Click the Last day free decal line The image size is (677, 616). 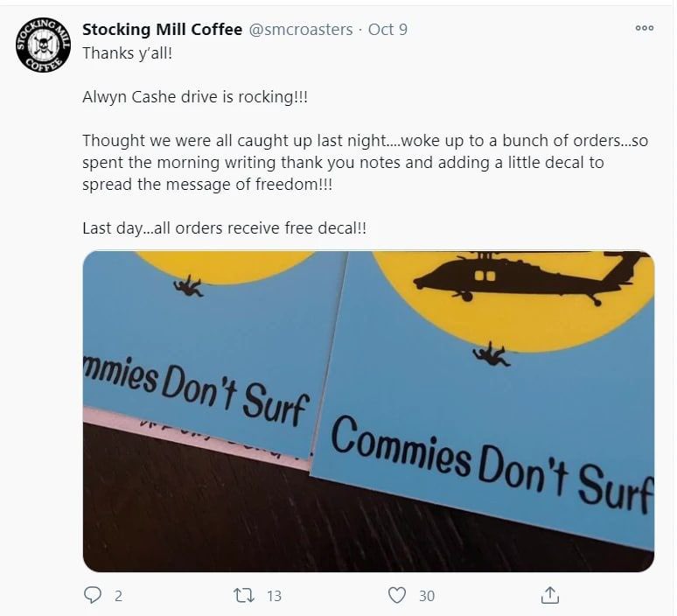click(225, 228)
